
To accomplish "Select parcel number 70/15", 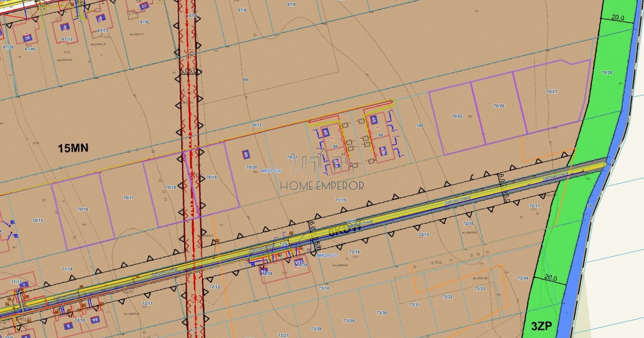I will [x=37, y=220].
